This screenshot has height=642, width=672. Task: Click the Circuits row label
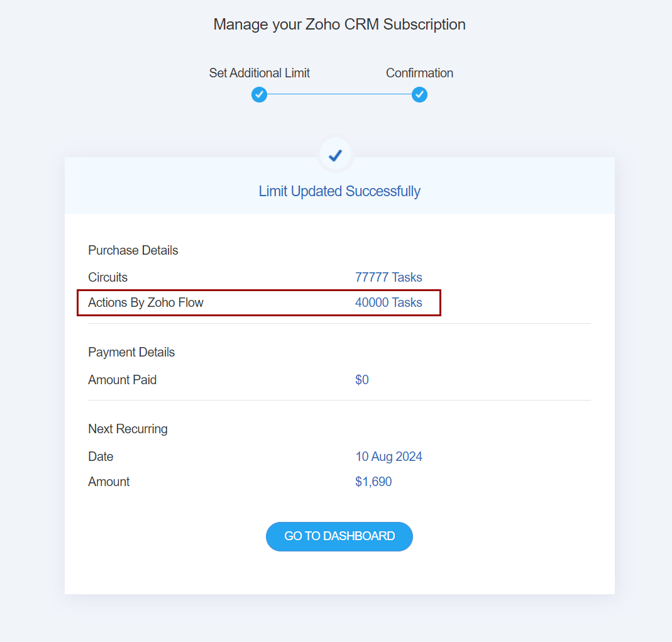pos(107,277)
